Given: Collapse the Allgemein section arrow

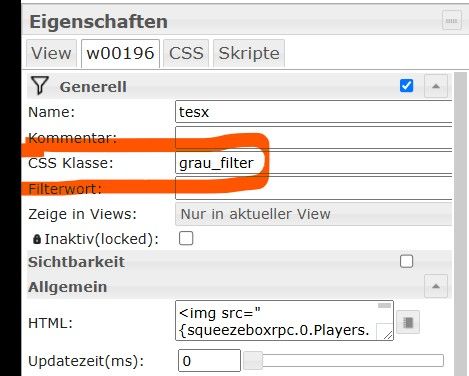Looking at the screenshot, I should 436,286.
